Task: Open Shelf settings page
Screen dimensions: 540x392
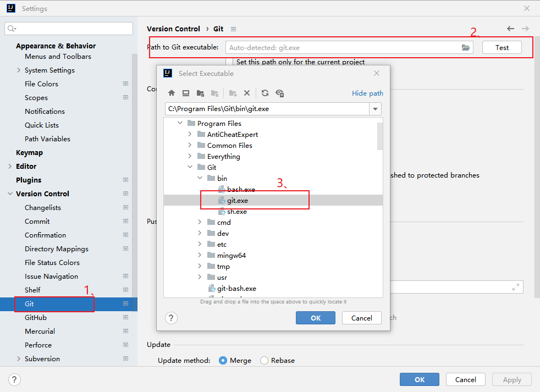Action: (32, 290)
